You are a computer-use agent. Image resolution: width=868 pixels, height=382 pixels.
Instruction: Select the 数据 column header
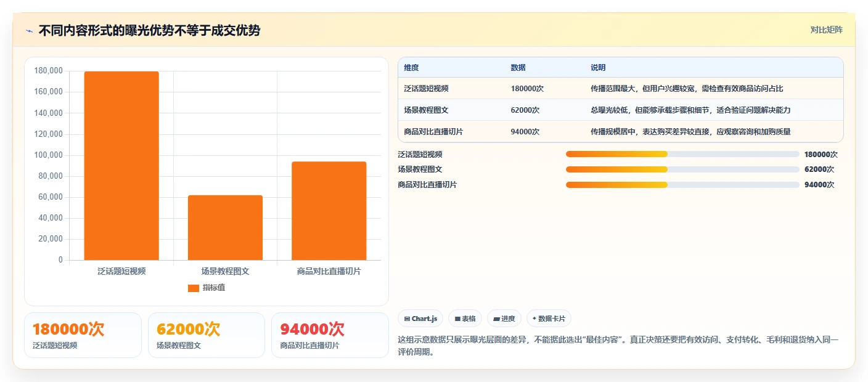tap(518, 67)
